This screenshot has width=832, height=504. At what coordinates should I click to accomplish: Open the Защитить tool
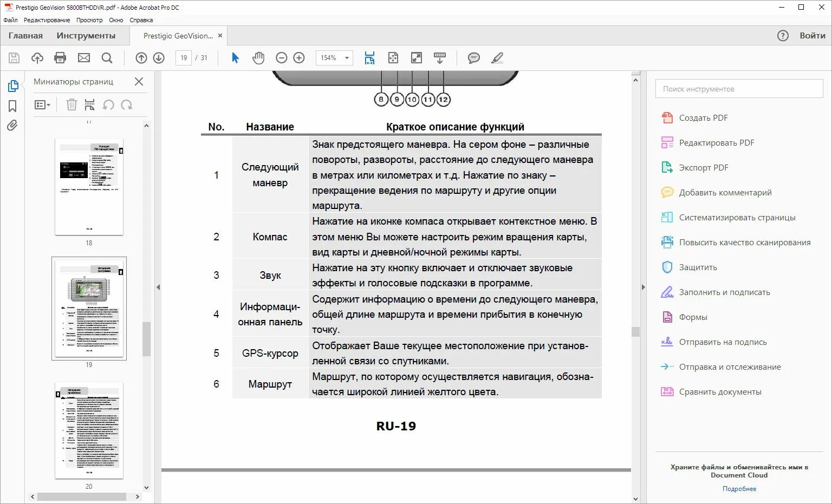(x=689, y=267)
